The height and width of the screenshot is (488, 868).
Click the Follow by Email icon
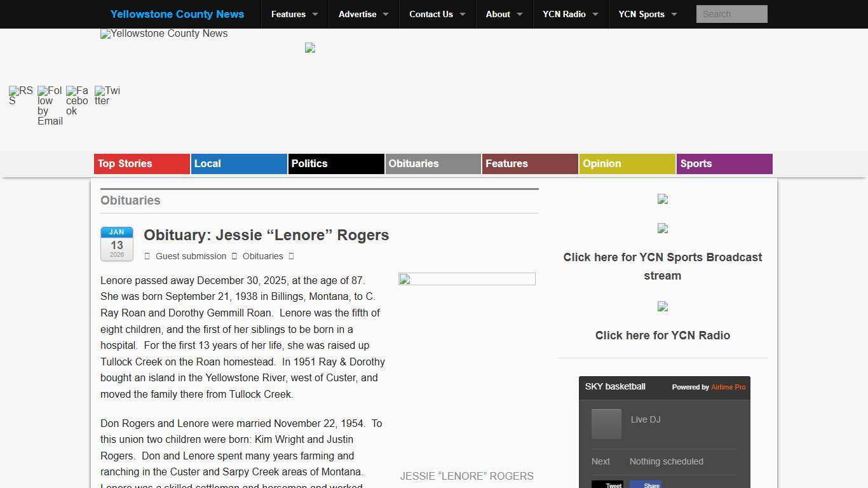(50, 105)
